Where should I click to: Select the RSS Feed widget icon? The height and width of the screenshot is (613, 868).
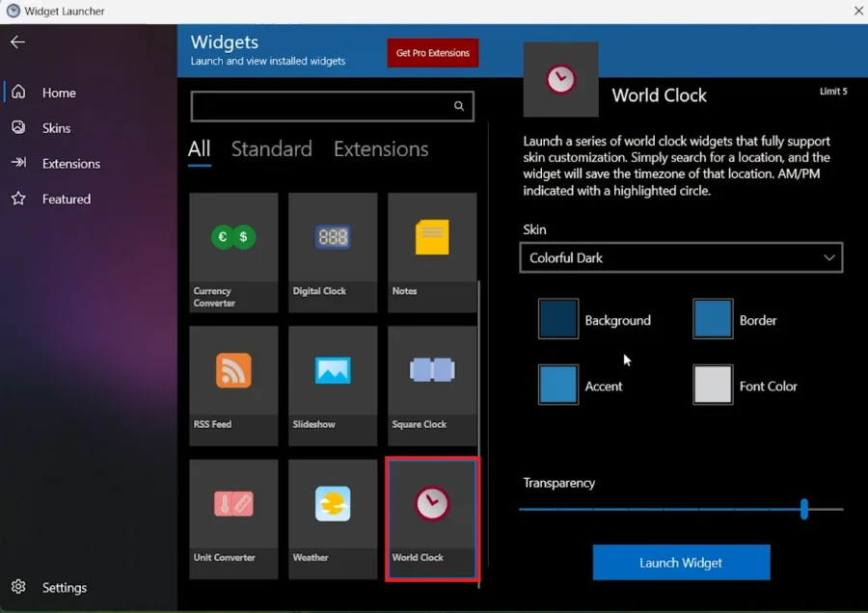(233, 370)
